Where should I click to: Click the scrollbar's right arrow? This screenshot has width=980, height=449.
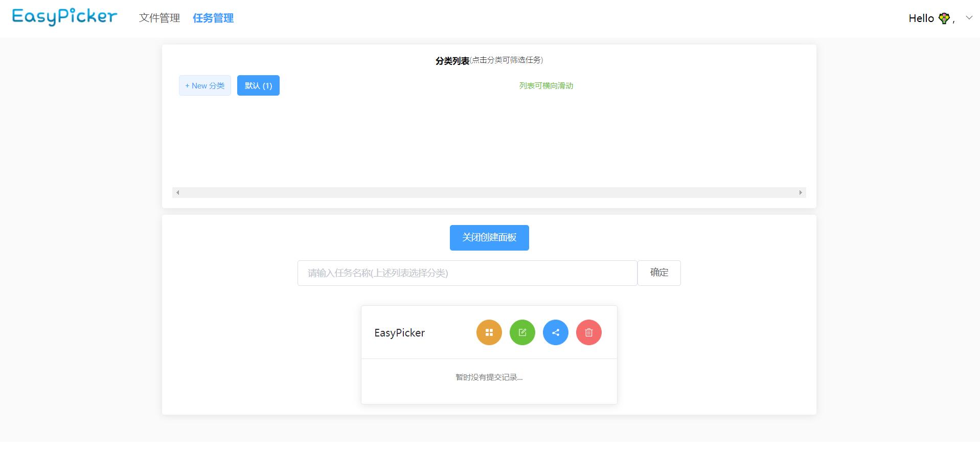coord(801,193)
